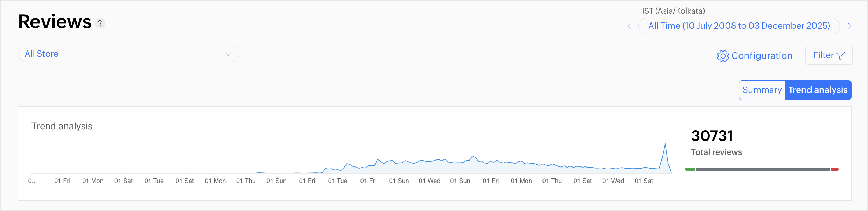Open the All Time date range picker

click(739, 26)
